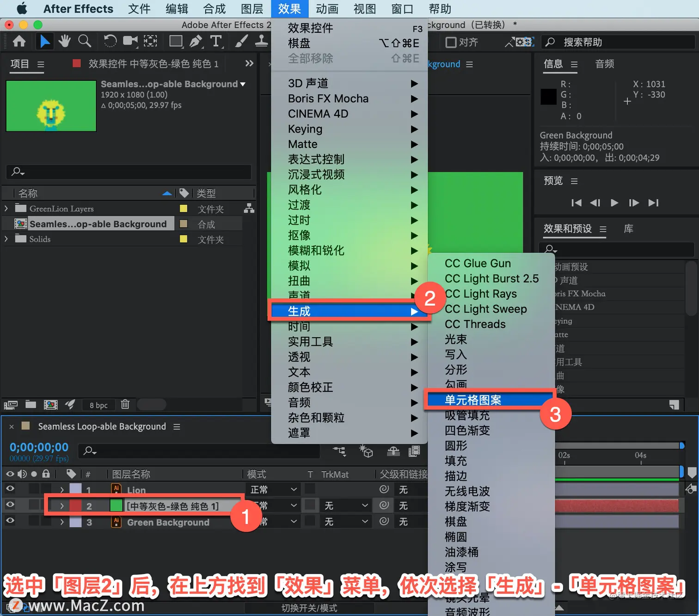Delete selected item with trash icon

click(125, 405)
